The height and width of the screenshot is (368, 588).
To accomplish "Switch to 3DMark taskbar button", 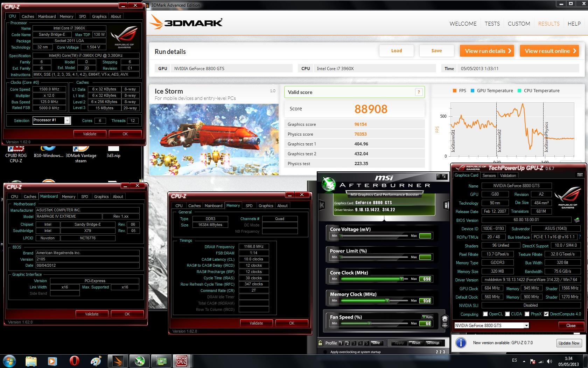I will [x=118, y=361].
